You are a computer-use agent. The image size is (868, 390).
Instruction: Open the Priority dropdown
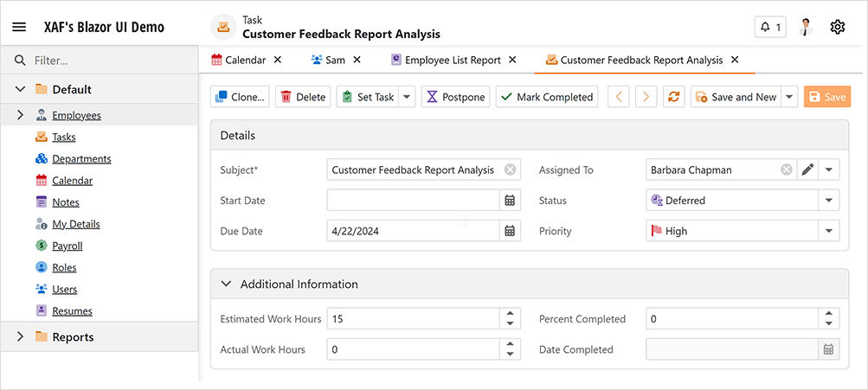828,231
